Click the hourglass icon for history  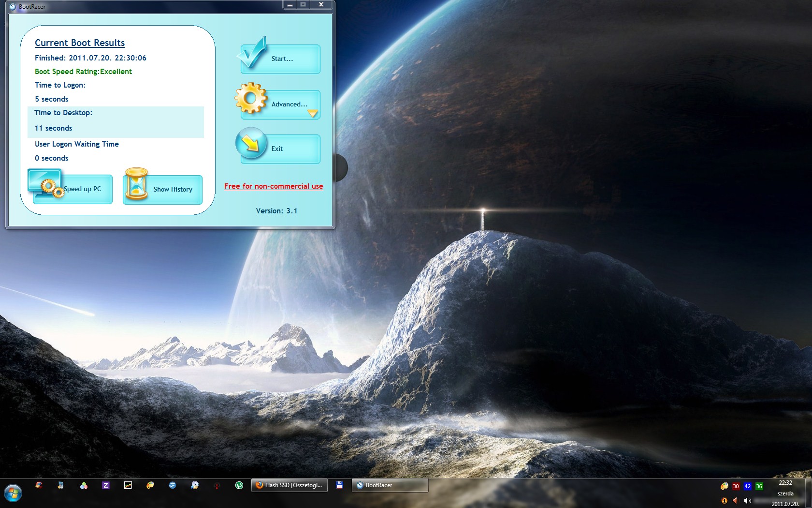(136, 184)
